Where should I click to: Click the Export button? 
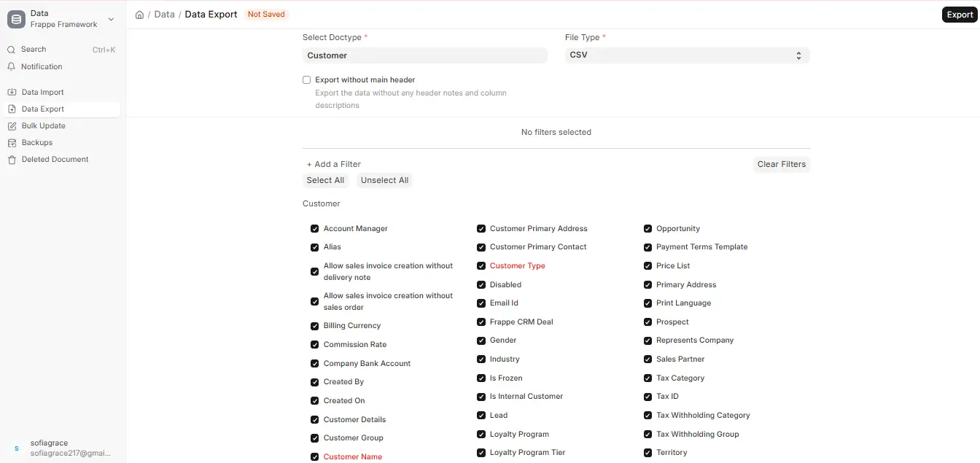point(960,15)
